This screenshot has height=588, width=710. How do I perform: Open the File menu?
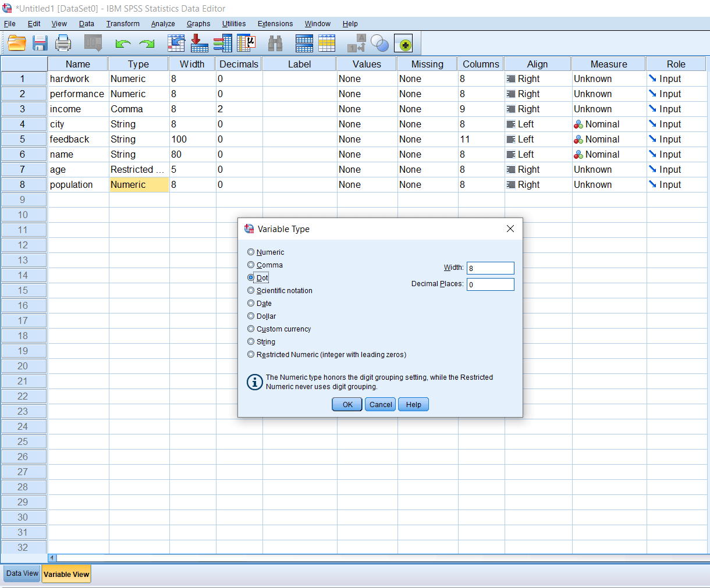point(10,24)
